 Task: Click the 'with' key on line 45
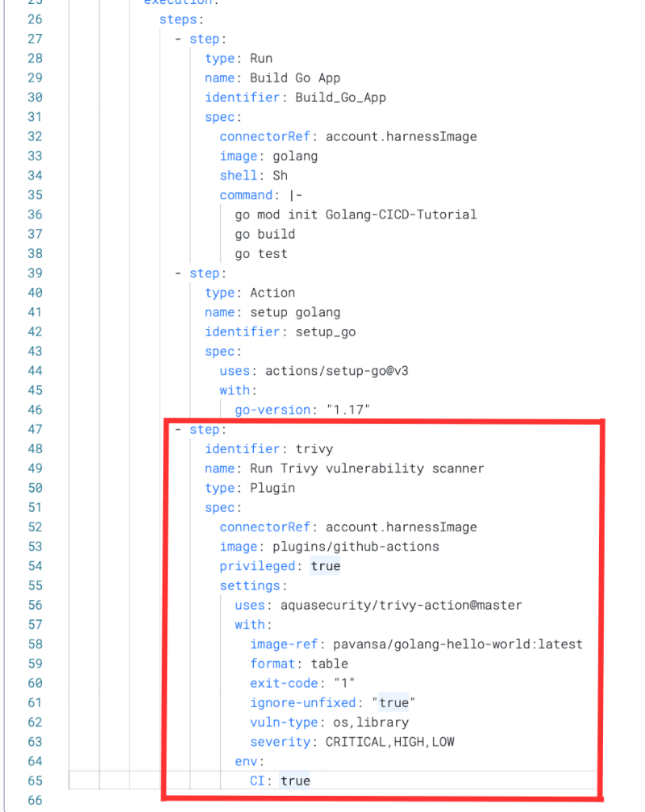tap(235, 390)
